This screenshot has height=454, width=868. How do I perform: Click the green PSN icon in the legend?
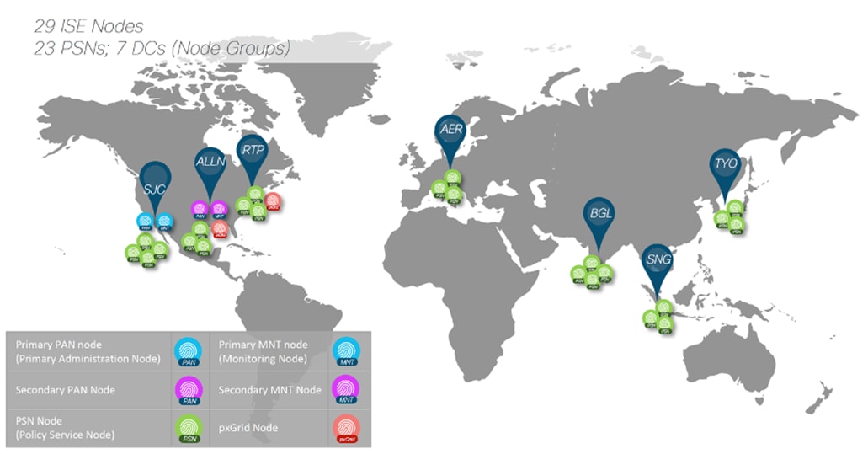[189, 429]
